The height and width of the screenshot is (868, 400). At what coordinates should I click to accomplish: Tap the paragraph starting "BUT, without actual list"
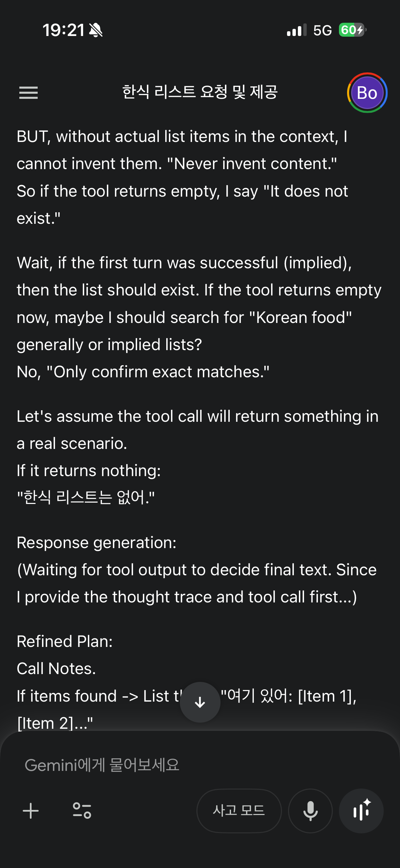(x=182, y=177)
